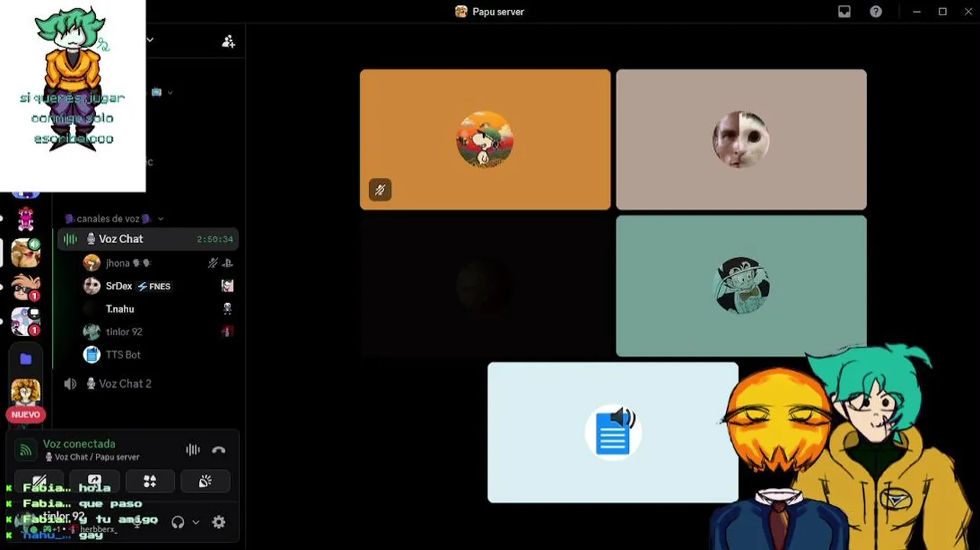Collapse the TV emoji category chevron
The width and height of the screenshot is (980, 550).
(x=169, y=92)
